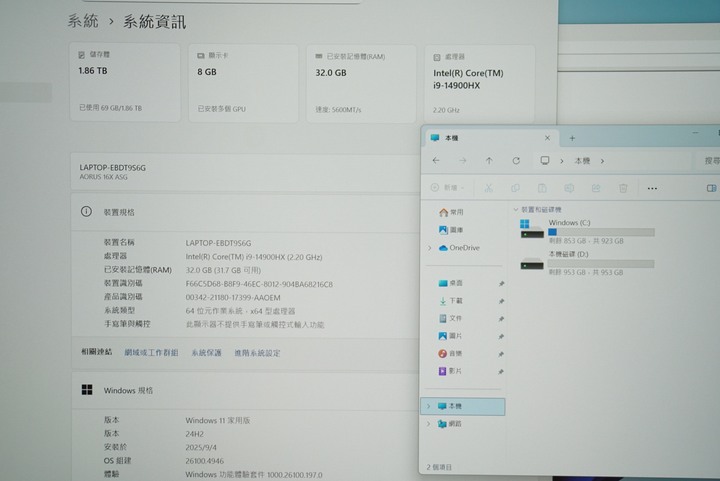The image size is (720, 481).
Task: Expand the OneDrive tree node
Action: click(x=430, y=248)
